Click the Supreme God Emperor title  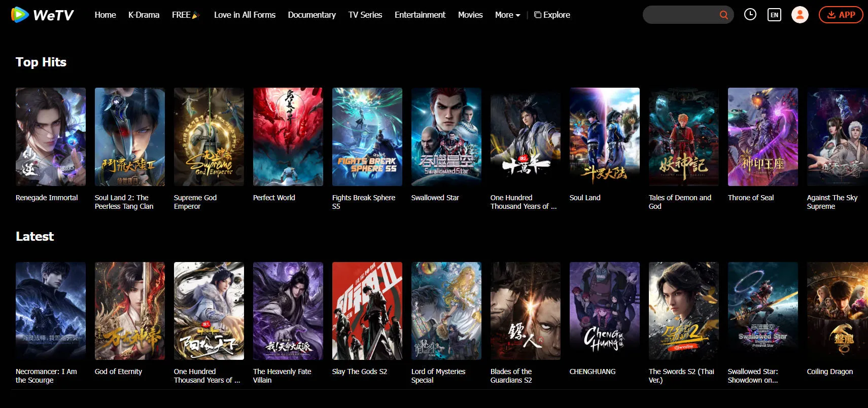195,202
